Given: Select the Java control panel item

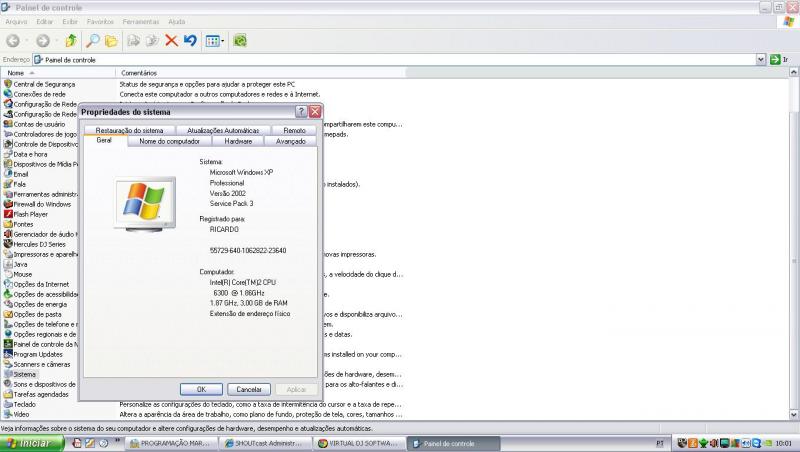Looking at the screenshot, I should click(16, 264).
